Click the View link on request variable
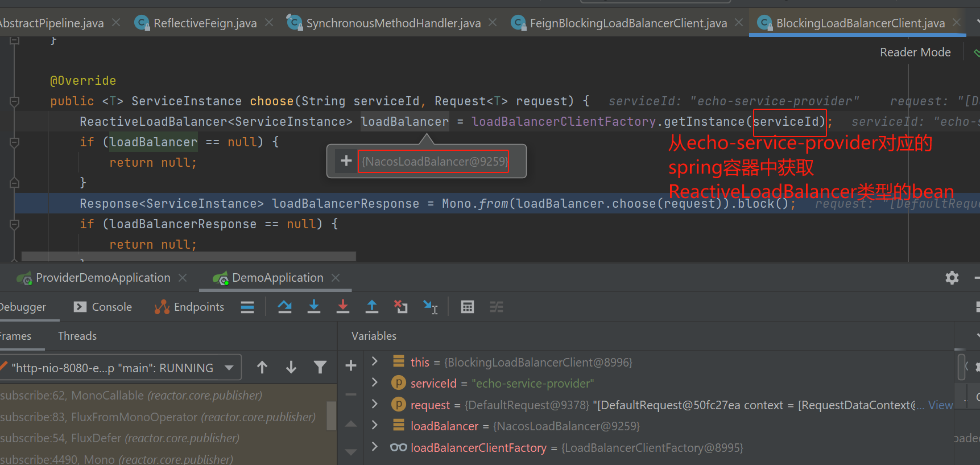Viewport: 980px width, 465px height. click(940, 405)
